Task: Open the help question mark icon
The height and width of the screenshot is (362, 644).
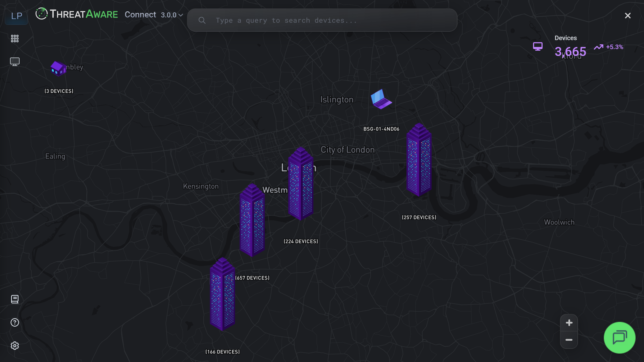Action: pos(15,322)
